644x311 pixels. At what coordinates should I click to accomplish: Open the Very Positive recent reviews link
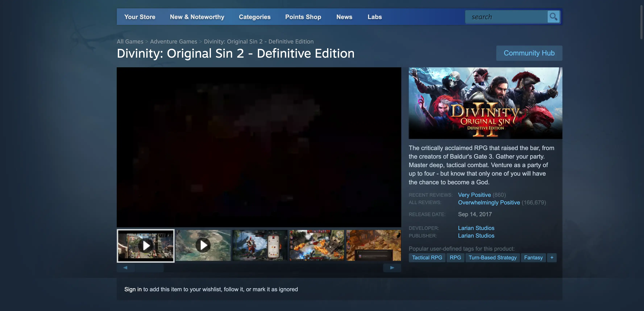[474, 195]
